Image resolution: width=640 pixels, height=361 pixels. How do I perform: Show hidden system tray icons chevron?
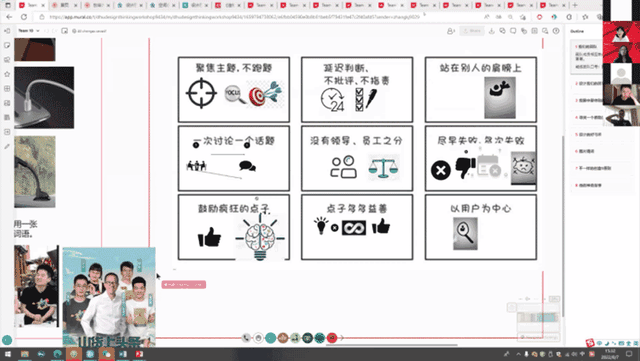[x=518, y=354]
